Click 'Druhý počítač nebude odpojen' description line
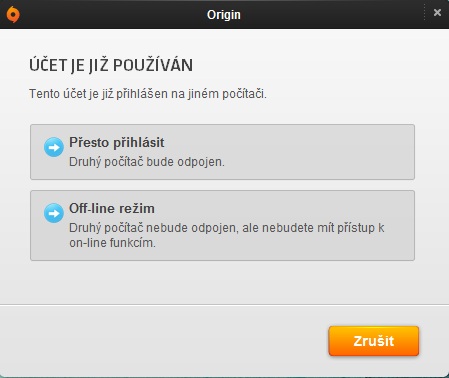Image resolution: width=449 pixels, height=378 pixels. (x=227, y=228)
